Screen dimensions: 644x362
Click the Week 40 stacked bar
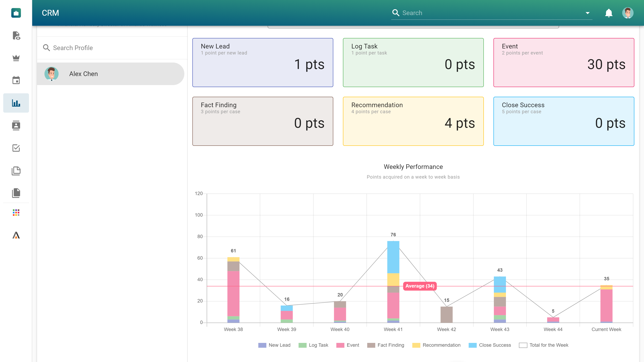340,312
